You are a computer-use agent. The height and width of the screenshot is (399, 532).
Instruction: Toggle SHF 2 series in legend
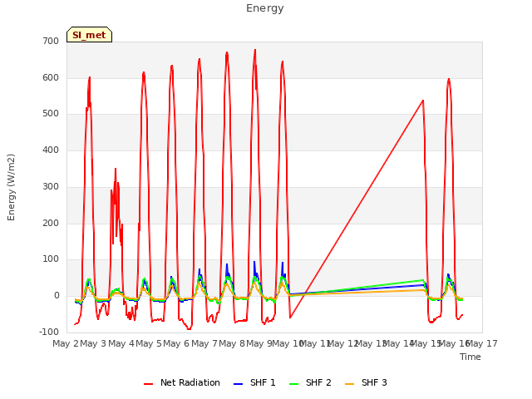pos(310,382)
